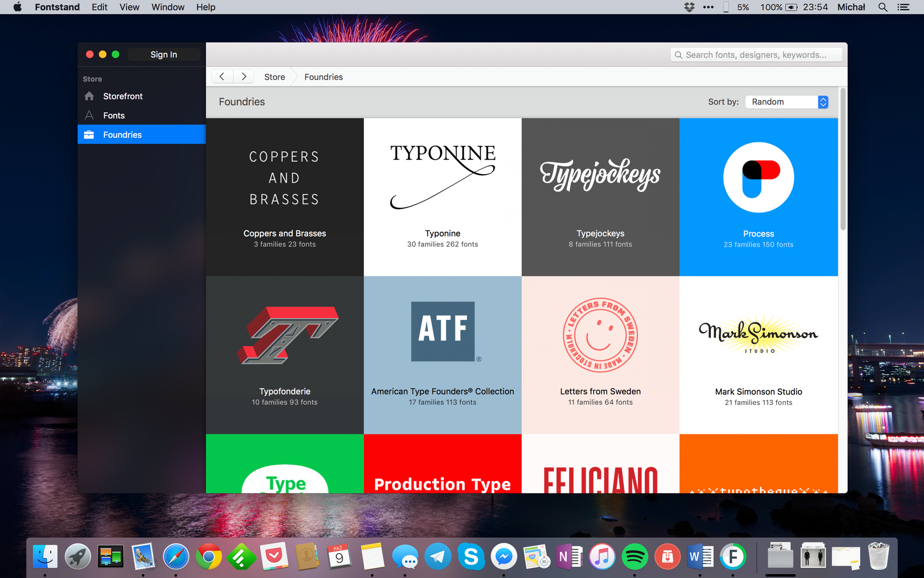This screenshot has width=924, height=578.
Task: Open Notification Center list icon
Action: 904,7
